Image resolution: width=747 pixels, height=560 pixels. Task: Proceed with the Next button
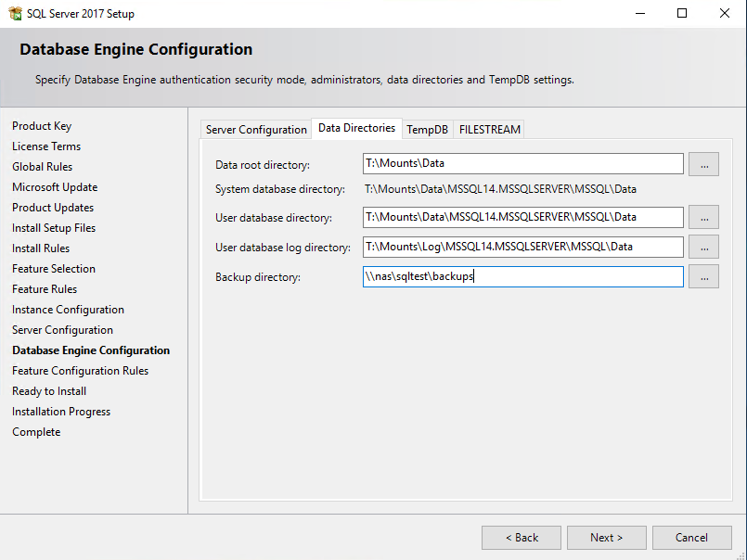tap(607, 538)
